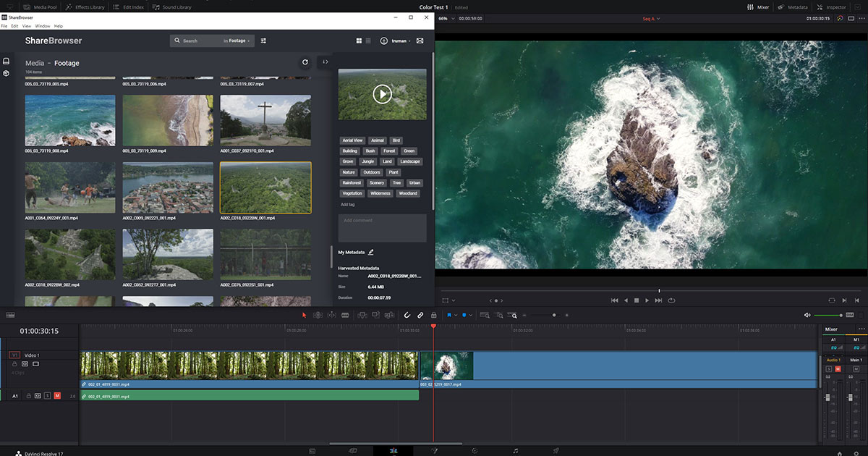Enable the snapping magnet tool
Image resolution: width=868 pixels, height=456 pixels.
[x=407, y=315]
